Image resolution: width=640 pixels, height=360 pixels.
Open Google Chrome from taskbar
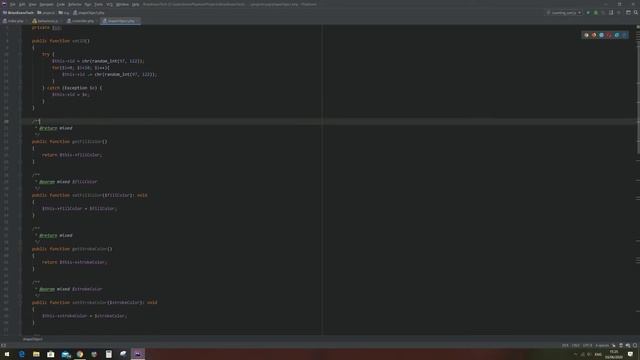point(80,354)
